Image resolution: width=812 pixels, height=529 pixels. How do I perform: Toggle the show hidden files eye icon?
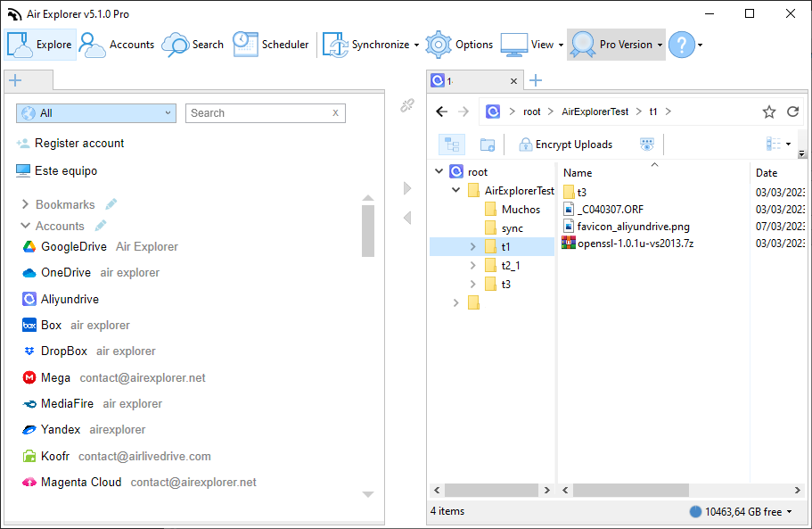point(647,145)
